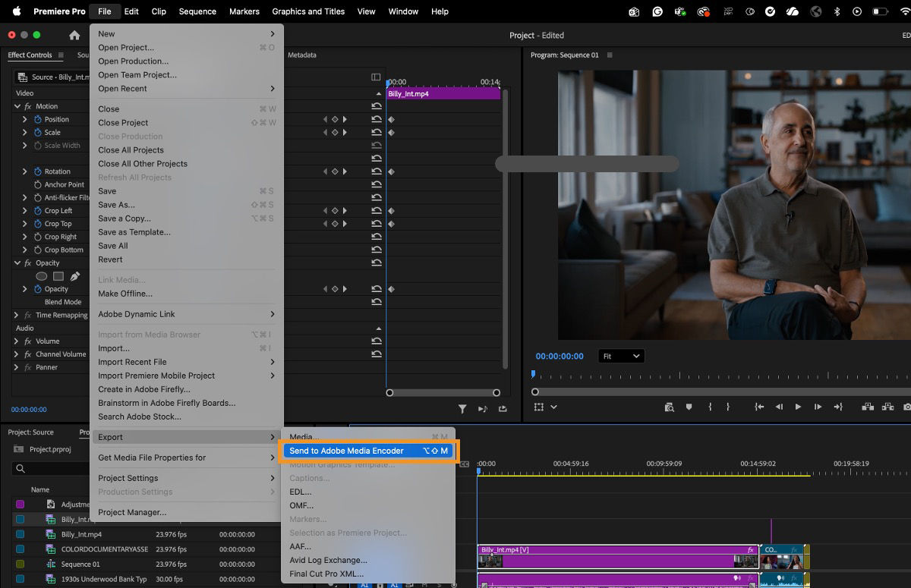Click the reset arrow next to Opacity
Screen dimensions: 911x588
pos(376,289)
